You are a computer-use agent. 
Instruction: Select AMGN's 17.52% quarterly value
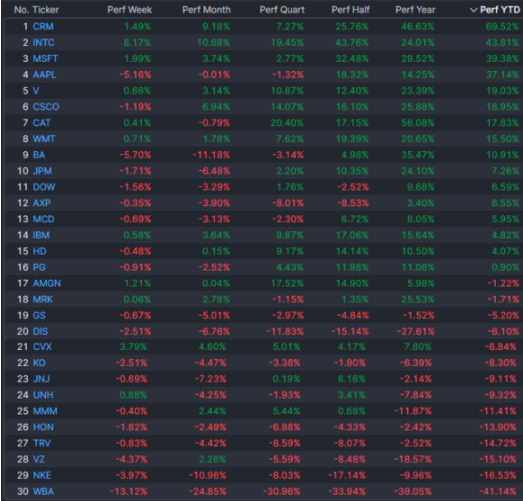[x=287, y=283]
